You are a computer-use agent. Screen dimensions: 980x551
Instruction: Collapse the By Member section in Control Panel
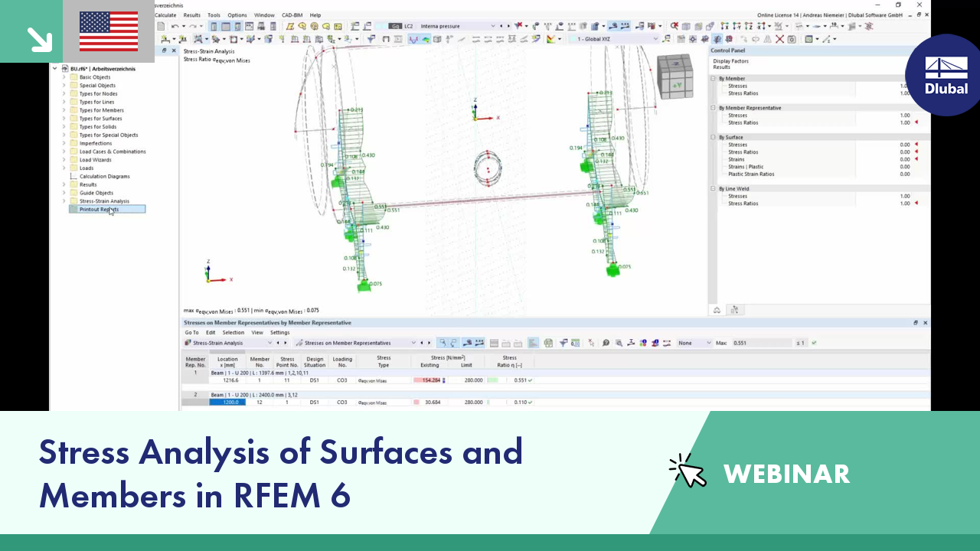(x=714, y=79)
